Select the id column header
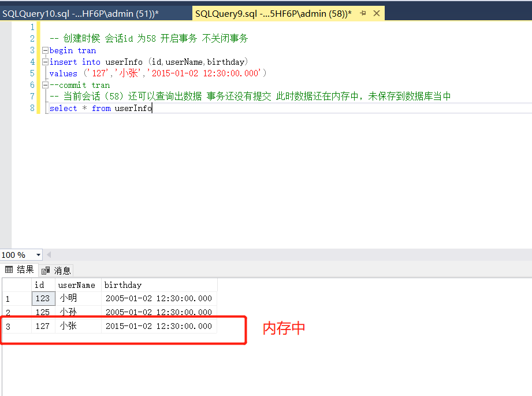This screenshot has height=396, width=532. pyautogui.click(x=40, y=284)
